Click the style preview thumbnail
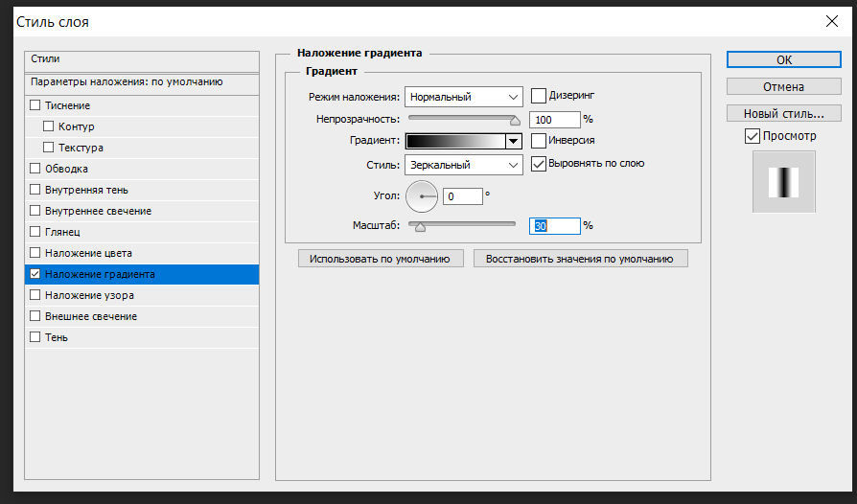Screen dimensions: 857x504 (784, 182)
